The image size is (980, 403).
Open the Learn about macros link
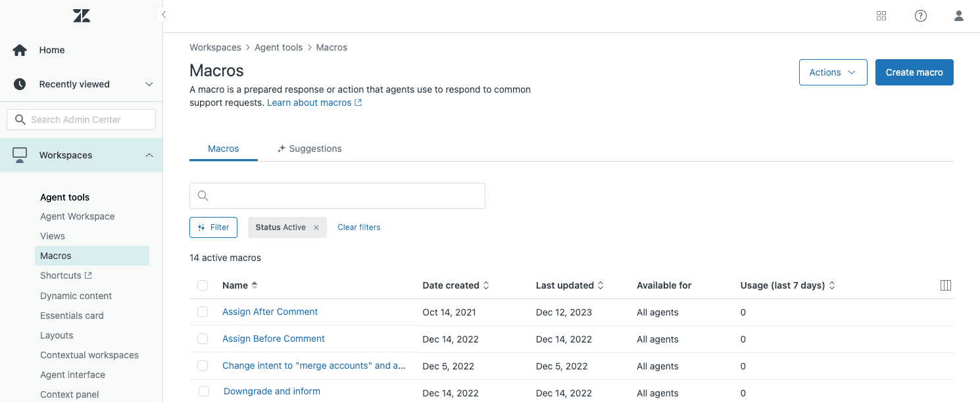[310, 103]
